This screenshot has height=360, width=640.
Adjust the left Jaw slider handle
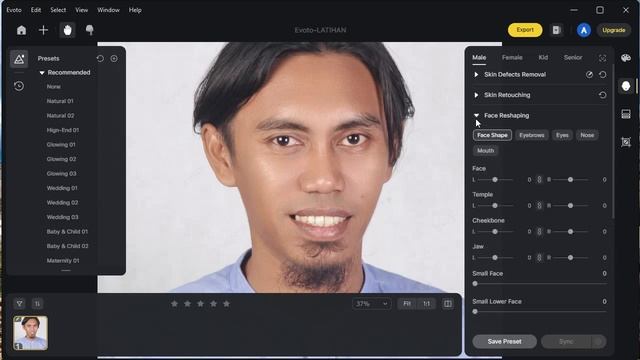495,258
